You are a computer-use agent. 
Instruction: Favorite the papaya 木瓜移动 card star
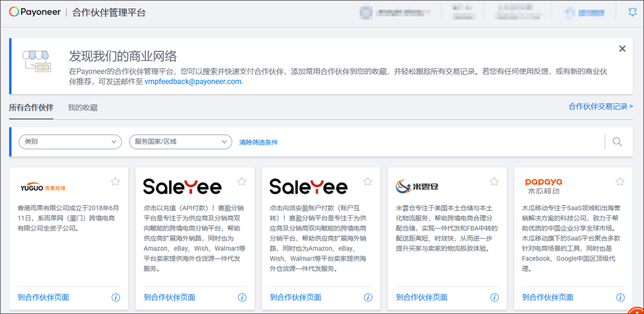[620, 181]
